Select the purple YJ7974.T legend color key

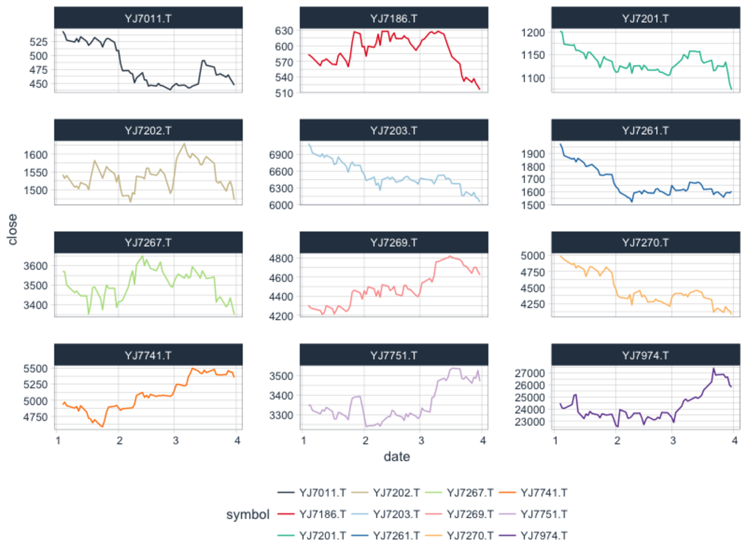[x=507, y=536]
